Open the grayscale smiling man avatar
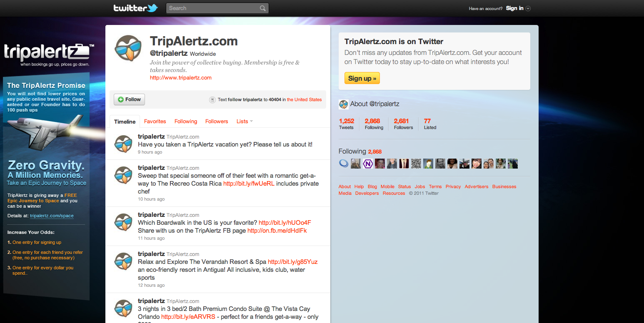Viewport: 644px width, 323px height. click(x=440, y=164)
